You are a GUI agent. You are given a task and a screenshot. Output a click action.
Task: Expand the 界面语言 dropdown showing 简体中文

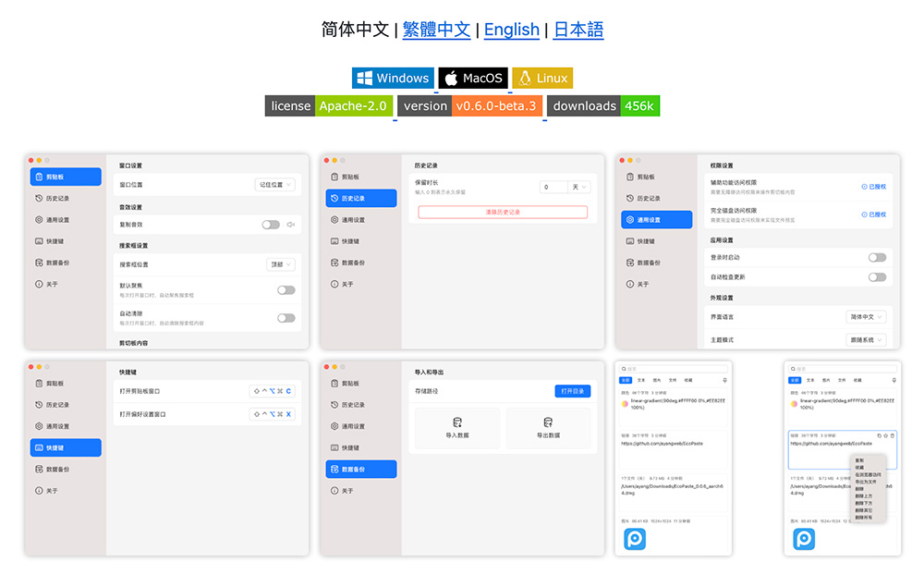pos(866,316)
